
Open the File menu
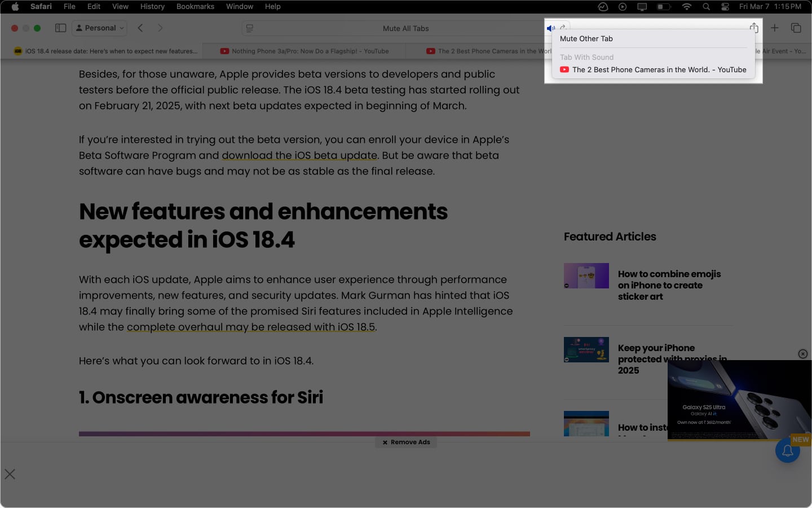click(69, 7)
